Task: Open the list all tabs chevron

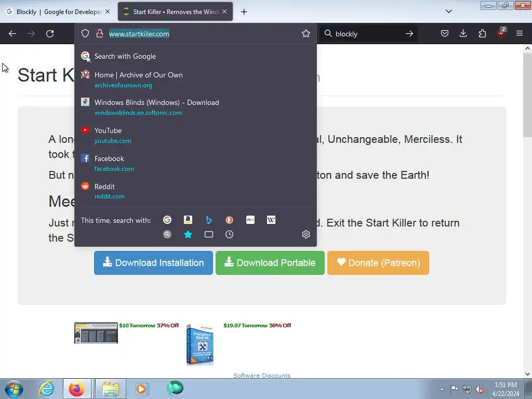Action: tap(448, 11)
